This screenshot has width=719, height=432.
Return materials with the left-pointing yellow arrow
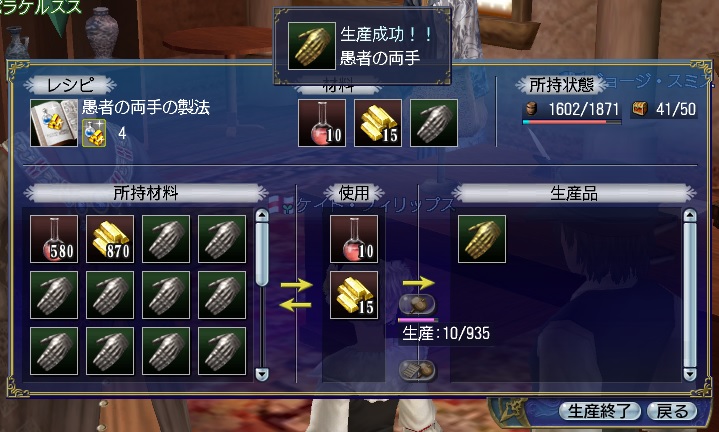point(295,305)
